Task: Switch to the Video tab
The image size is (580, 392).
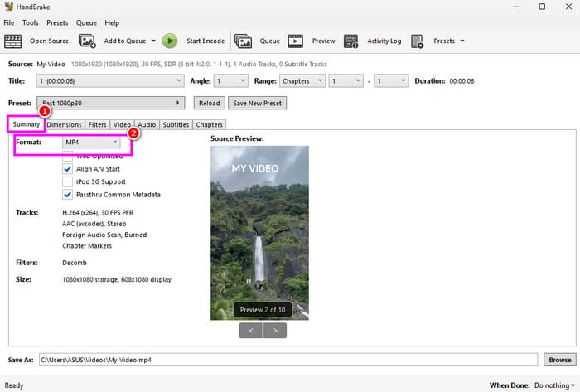Action: click(122, 124)
